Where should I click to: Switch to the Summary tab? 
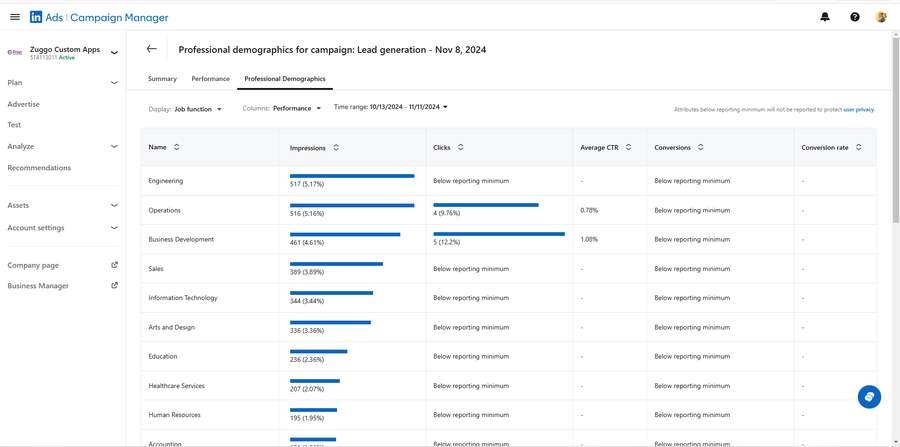[162, 79]
